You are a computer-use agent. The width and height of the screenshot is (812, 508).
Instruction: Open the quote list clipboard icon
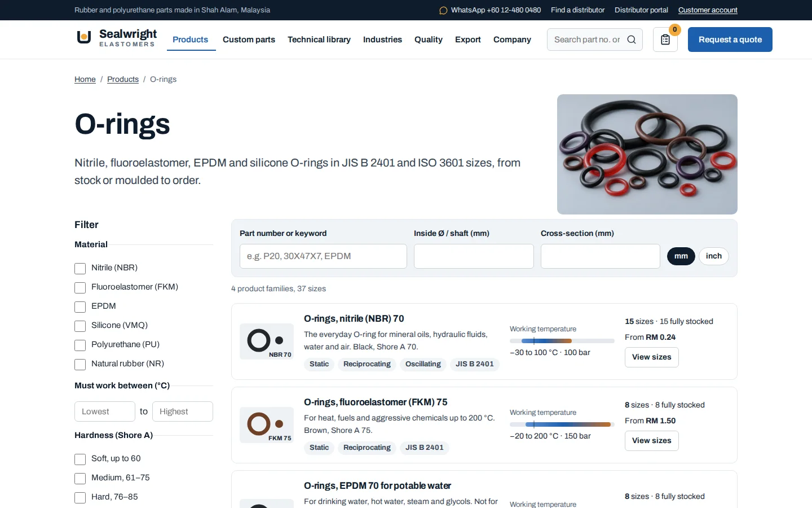[665, 40]
